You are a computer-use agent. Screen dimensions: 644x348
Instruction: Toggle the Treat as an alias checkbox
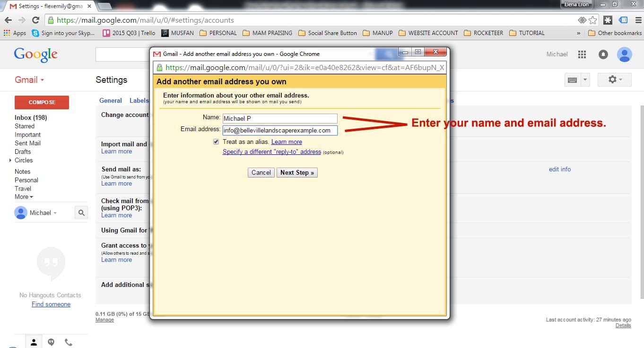[216, 142]
